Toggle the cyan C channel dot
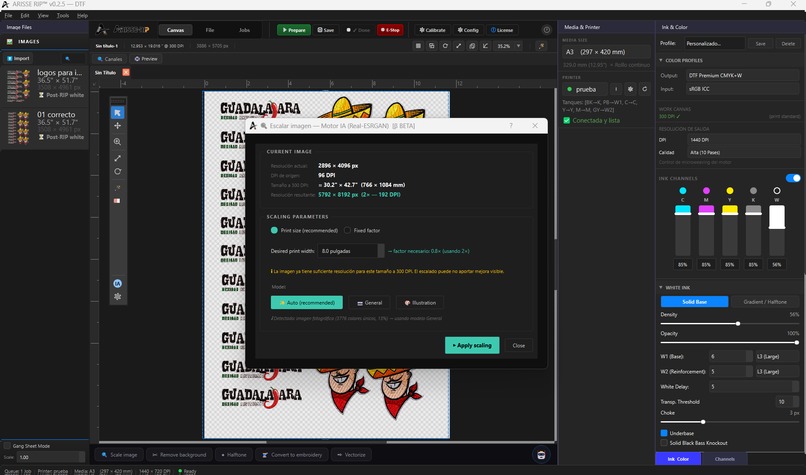 pos(683,191)
